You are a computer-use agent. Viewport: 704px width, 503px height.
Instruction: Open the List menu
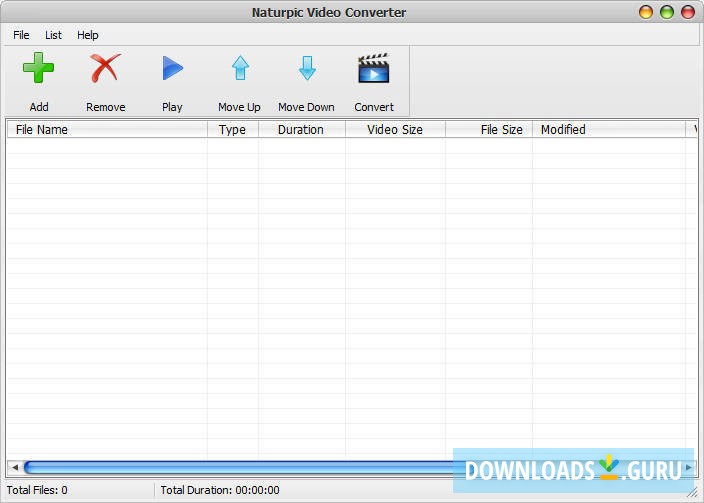coord(53,35)
